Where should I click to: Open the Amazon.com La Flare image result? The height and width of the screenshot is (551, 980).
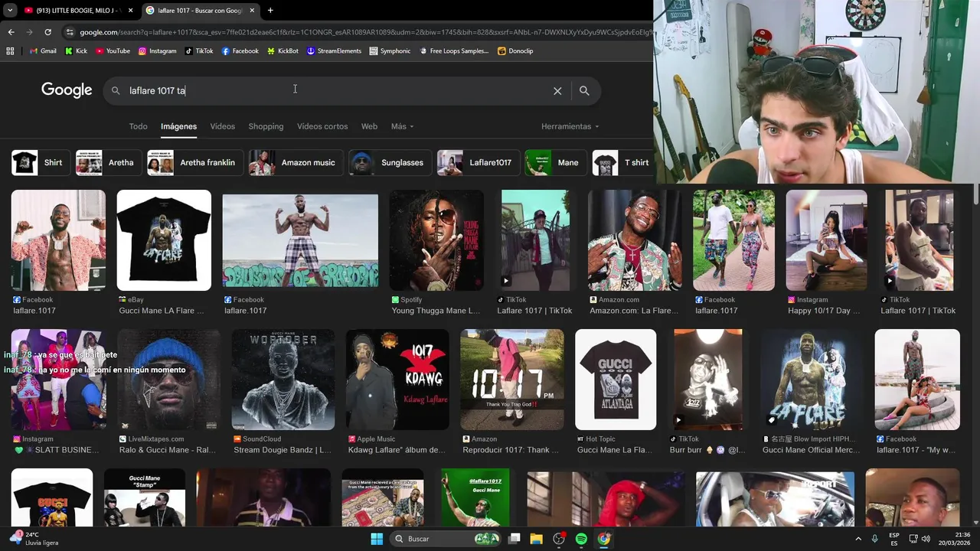(x=635, y=240)
